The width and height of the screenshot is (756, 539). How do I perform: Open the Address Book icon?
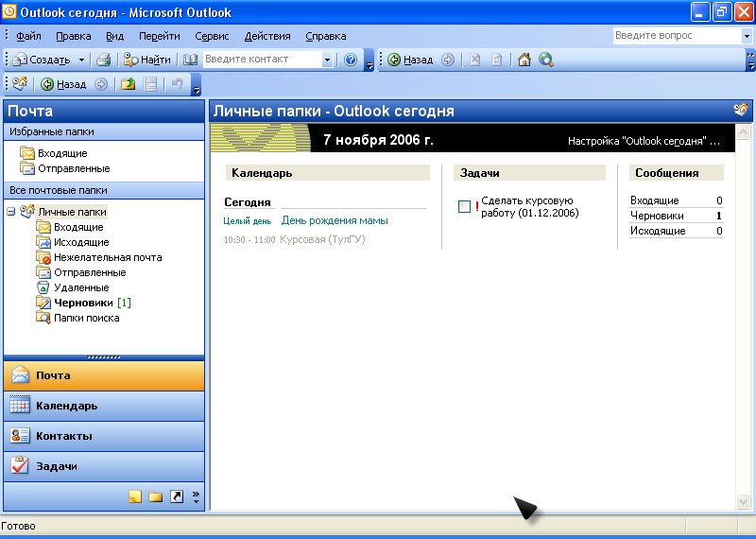click(x=191, y=60)
